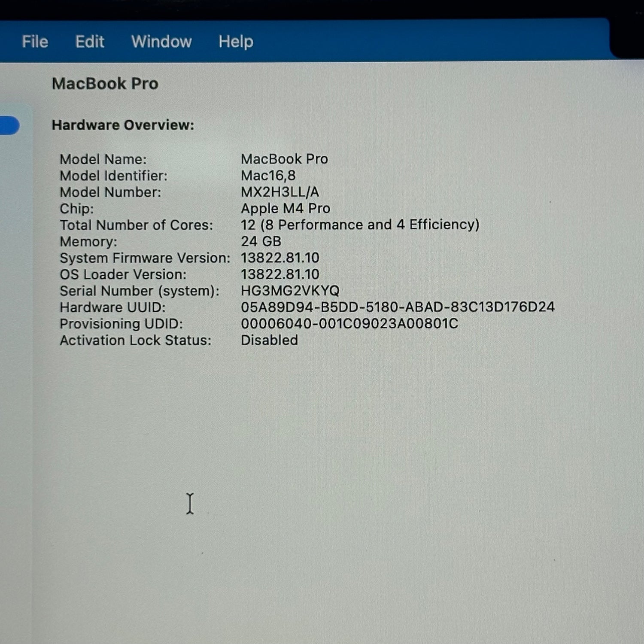Click the MacBook Pro report title
The width and height of the screenshot is (644, 644).
(x=105, y=83)
